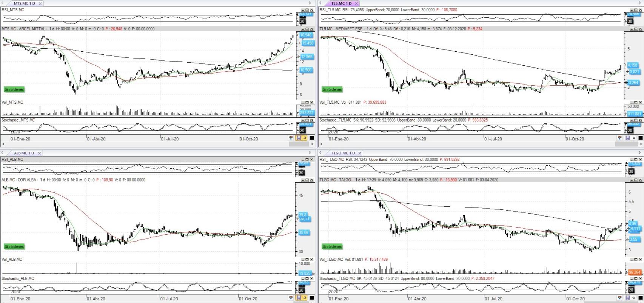Open black color swatch in TL5.MC chart footer
The height and width of the screenshot is (303, 644).
click(641, 138)
